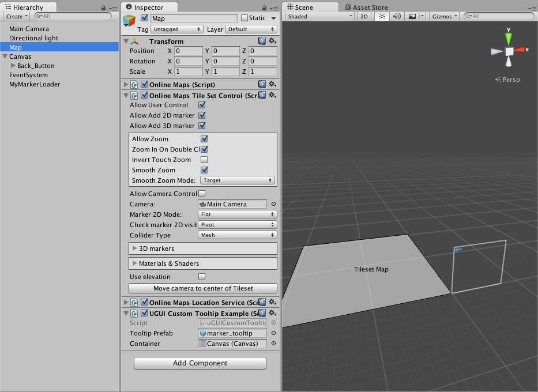Open Online Maps (Script) help icon
Image resolution: width=538 pixels, height=392 pixels.
pos(262,84)
